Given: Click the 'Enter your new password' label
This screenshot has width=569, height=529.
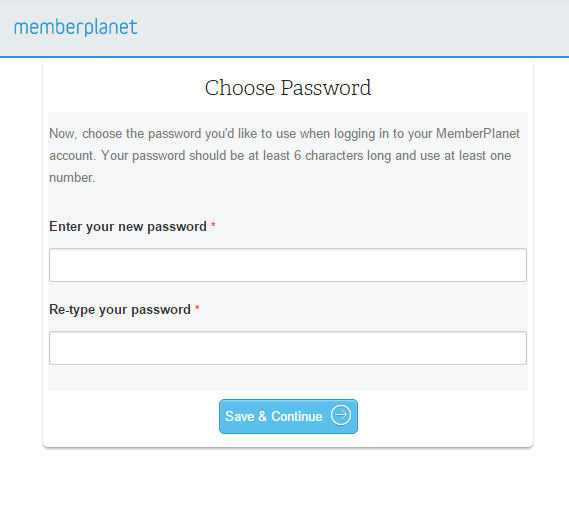Looking at the screenshot, I should [x=128, y=227].
